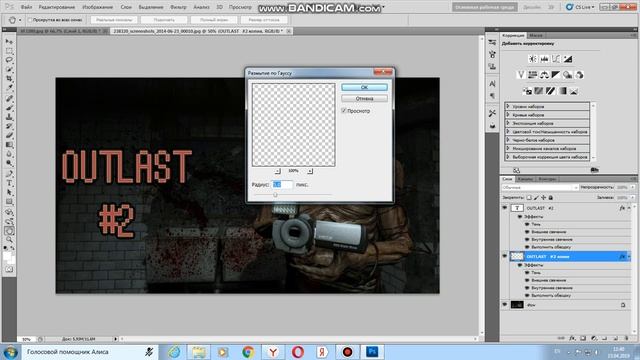The width and height of the screenshot is (640, 360).
Task: Expand the Кривые наборов presets
Action: click(x=508, y=115)
